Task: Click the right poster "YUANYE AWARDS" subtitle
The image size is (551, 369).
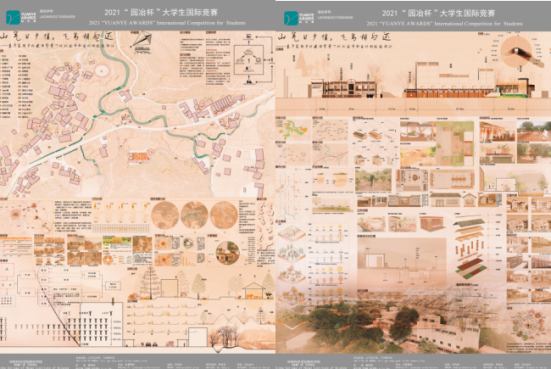Action: (445, 24)
